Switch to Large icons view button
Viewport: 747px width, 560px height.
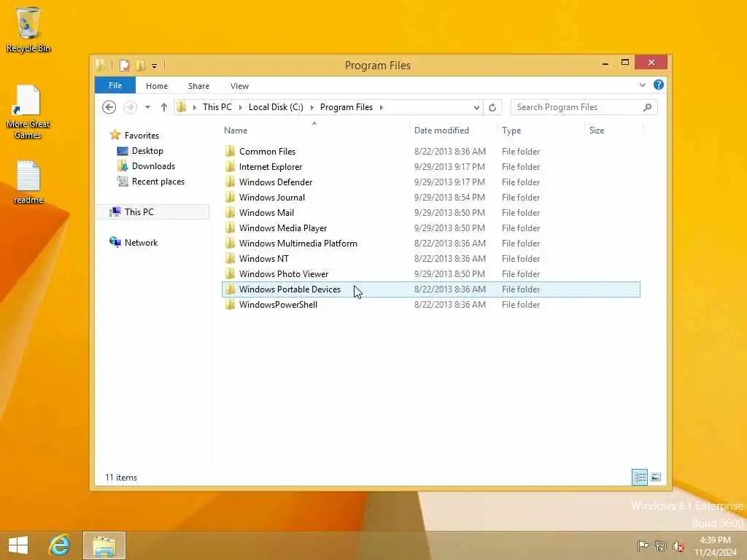[656, 477]
